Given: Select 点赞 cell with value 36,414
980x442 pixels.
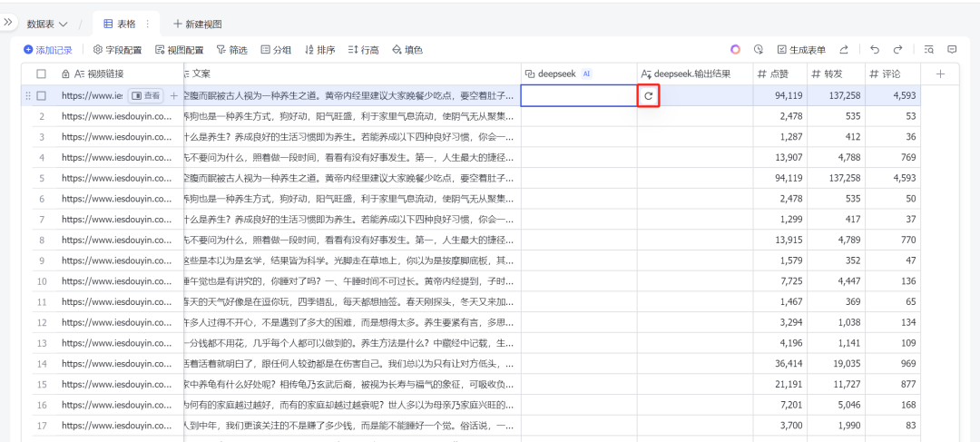Looking at the screenshot, I should pyautogui.click(x=780, y=364).
